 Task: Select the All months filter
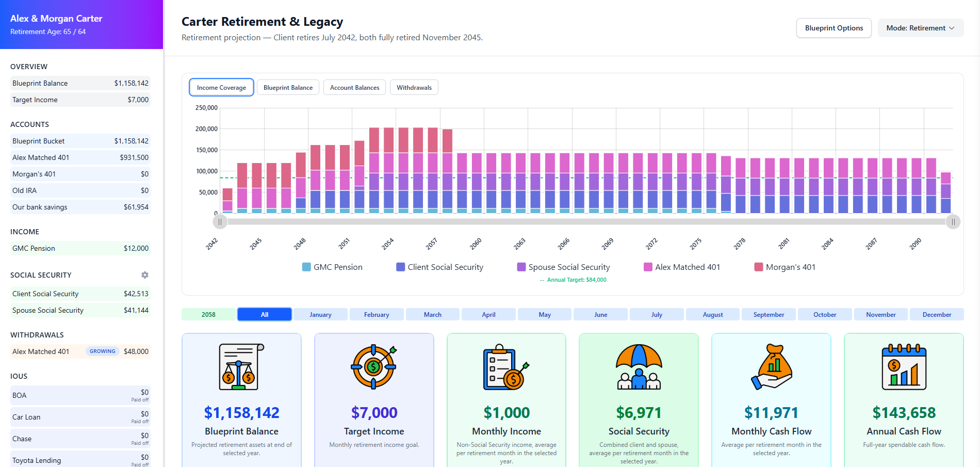click(x=265, y=314)
